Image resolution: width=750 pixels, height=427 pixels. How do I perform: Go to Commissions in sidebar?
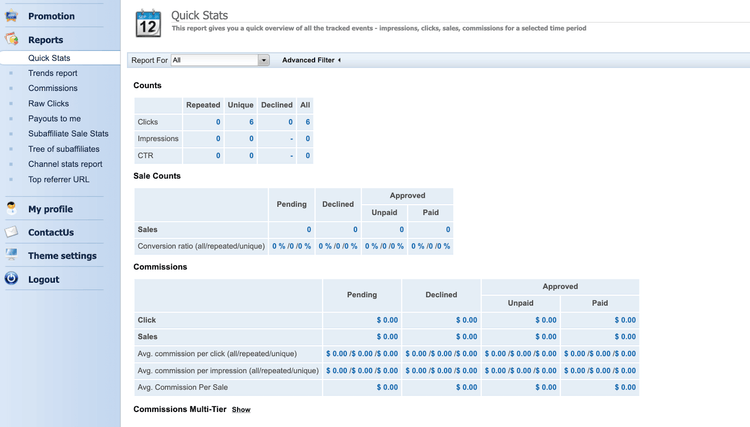click(x=53, y=88)
